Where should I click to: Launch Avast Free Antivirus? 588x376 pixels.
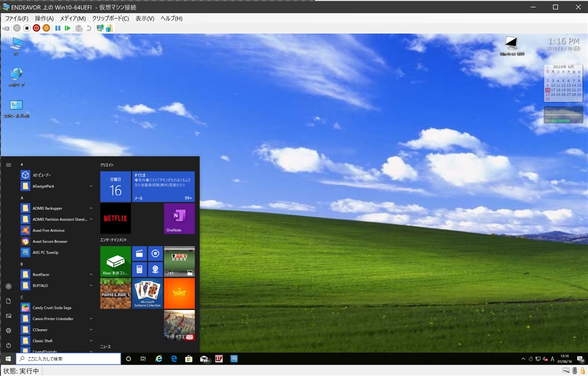(57, 231)
